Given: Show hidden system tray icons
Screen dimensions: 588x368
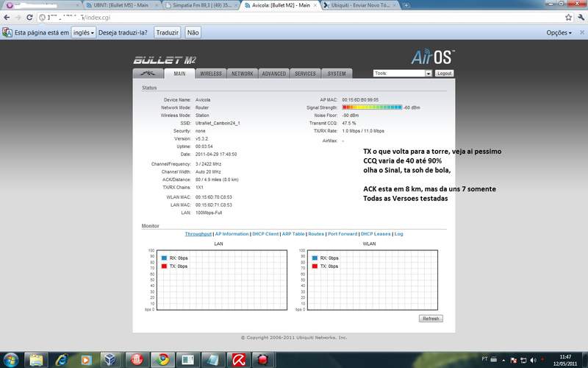Looking at the screenshot, I should click(503, 361).
